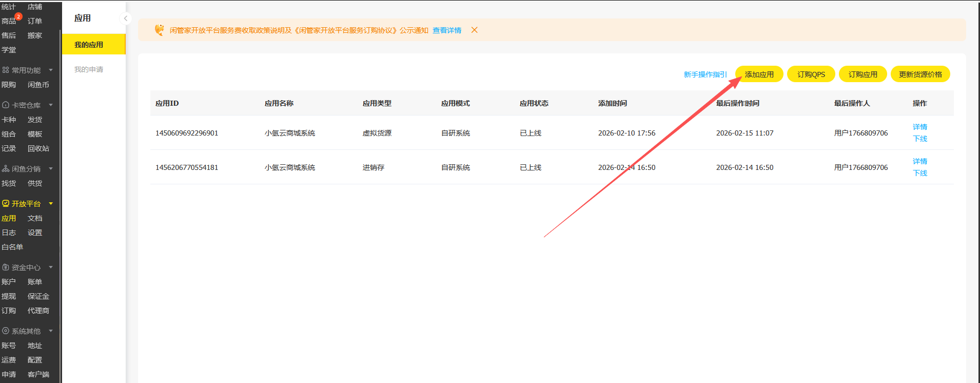Viewport: 980px width, 383px height.
Task: Open 组合 in sidebar
Action: tap(9, 134)
